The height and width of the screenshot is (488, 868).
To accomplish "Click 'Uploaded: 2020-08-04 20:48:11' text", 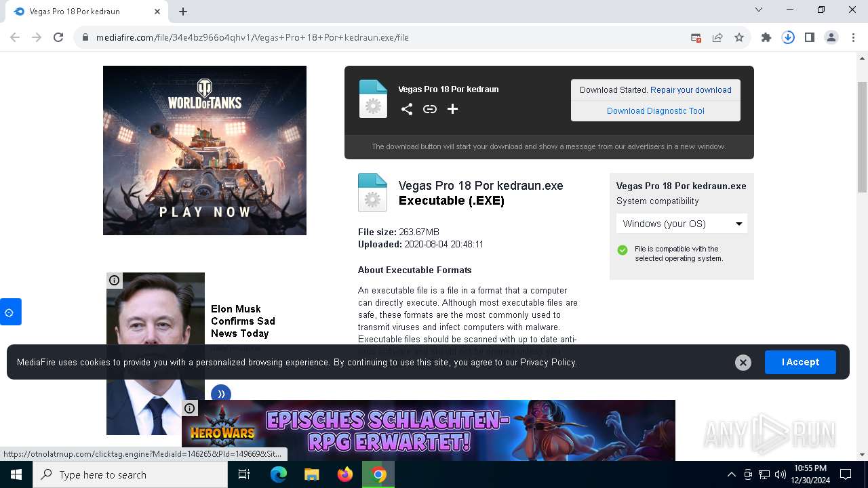I will click(x=420, y=245).
